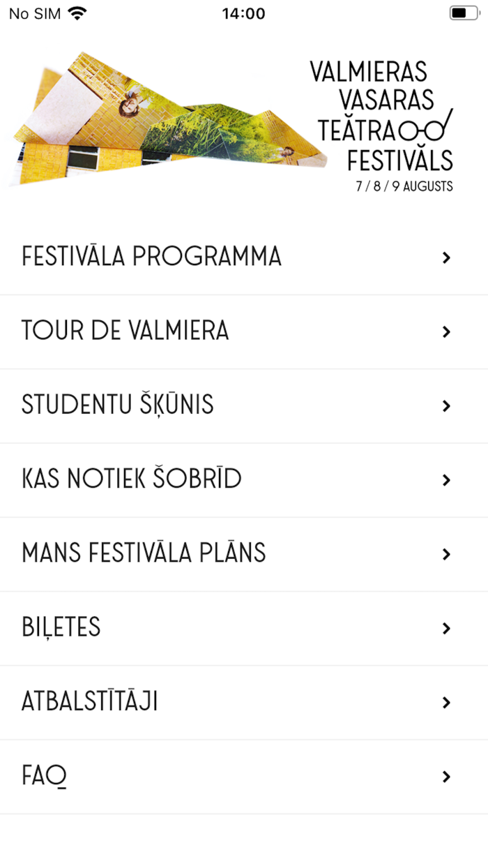Tap the arrow beside FAQ
Viewport: 488px width, 868px height.
tap(446, 776)
